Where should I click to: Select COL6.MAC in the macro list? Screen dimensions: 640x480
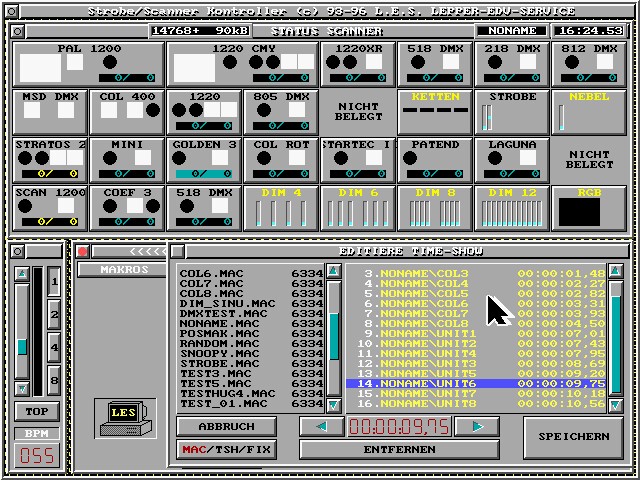pos(251,273)
